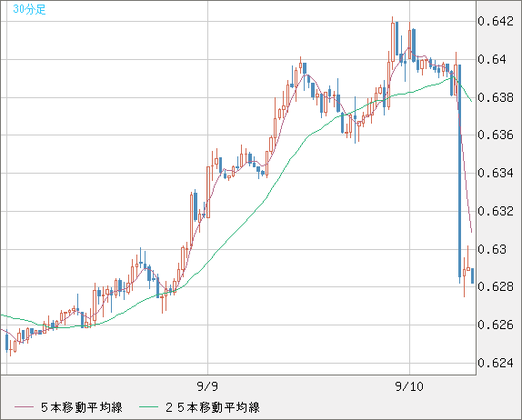Click the green 25-period average legend line
522x420 pixels.
[149, 407]
